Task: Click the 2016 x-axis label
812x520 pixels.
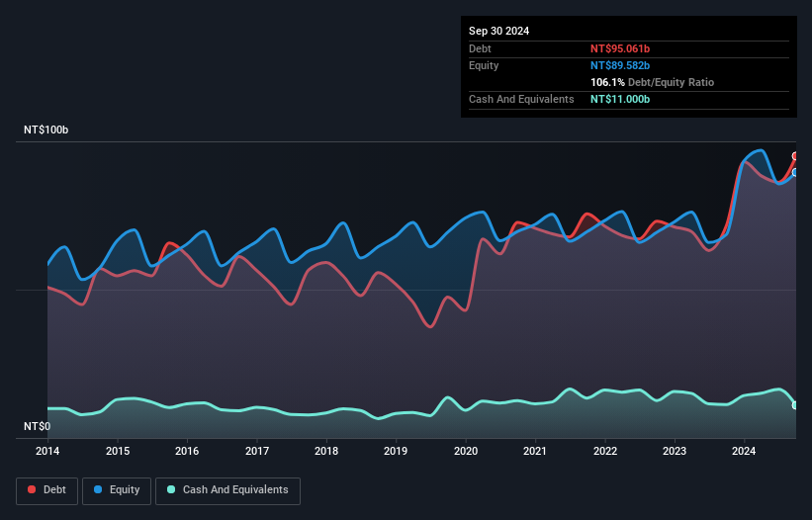Action: [x=187, y=451]
